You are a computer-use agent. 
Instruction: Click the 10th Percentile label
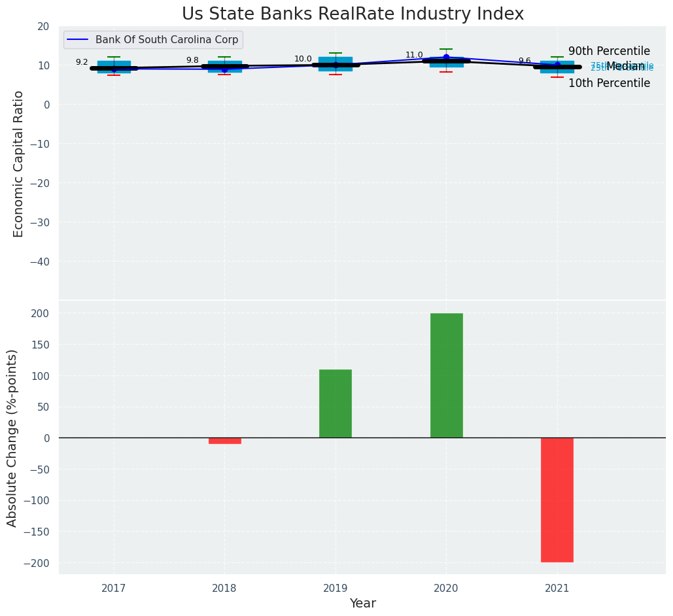(x=609, y=83)
